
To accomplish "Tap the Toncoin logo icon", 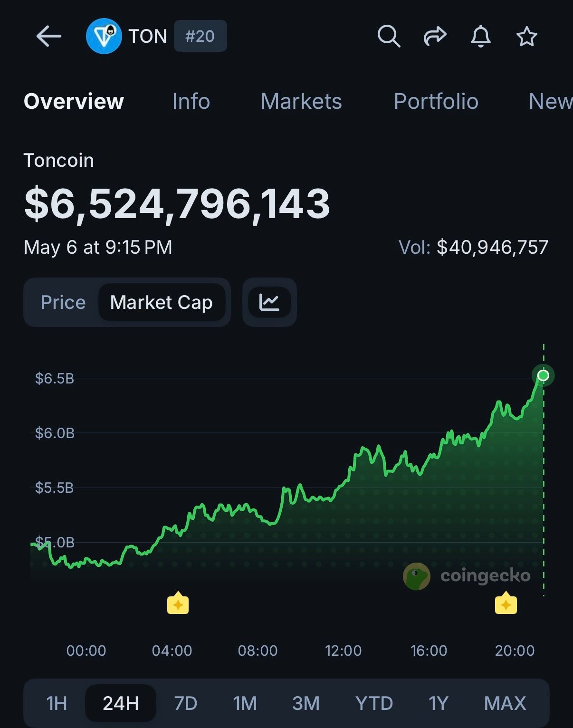I will click(x=104, y=36).
